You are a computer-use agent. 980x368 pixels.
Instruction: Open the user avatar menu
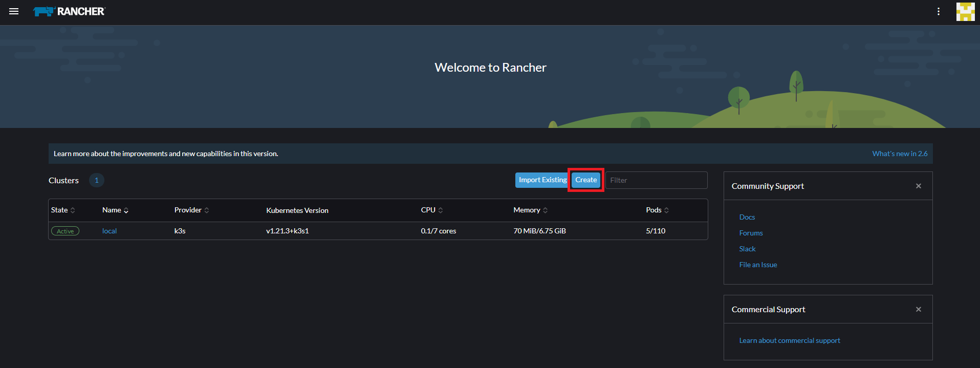tap(966, 11)
